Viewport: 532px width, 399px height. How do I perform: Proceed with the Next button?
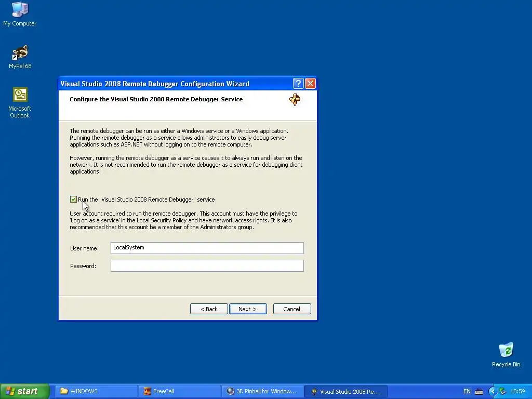pyautogui.click(x=248, y=309)
